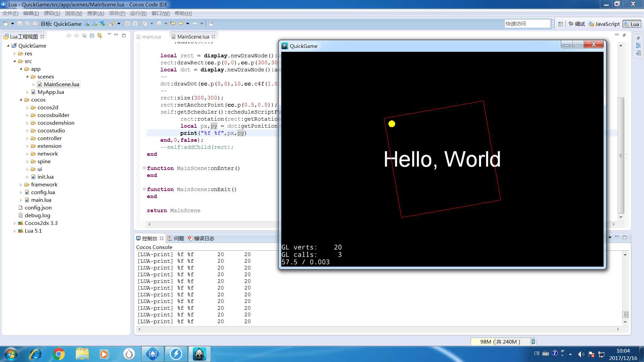Click the Cocos tools icon beside Run
644x362 pixels.
coord(103,23)
